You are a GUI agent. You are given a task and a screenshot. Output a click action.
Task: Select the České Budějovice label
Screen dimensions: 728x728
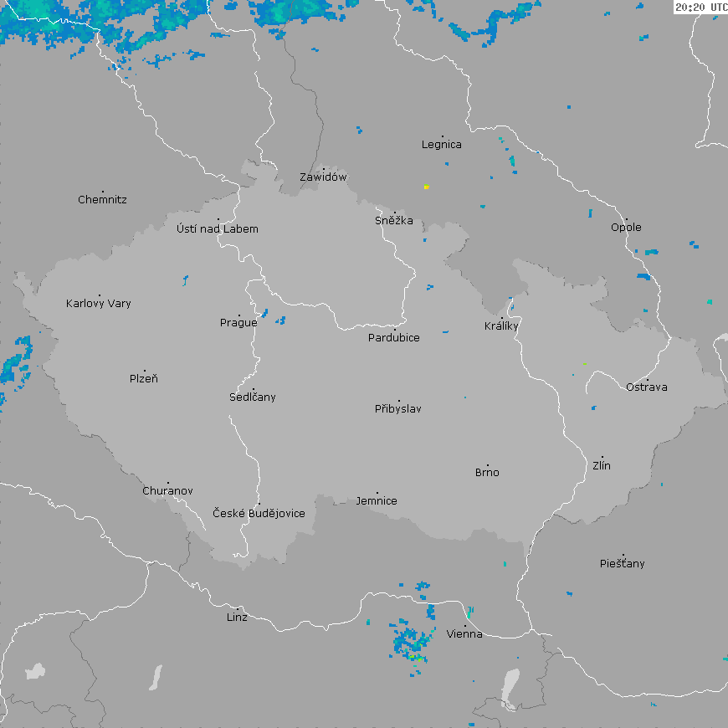(259, 513)
